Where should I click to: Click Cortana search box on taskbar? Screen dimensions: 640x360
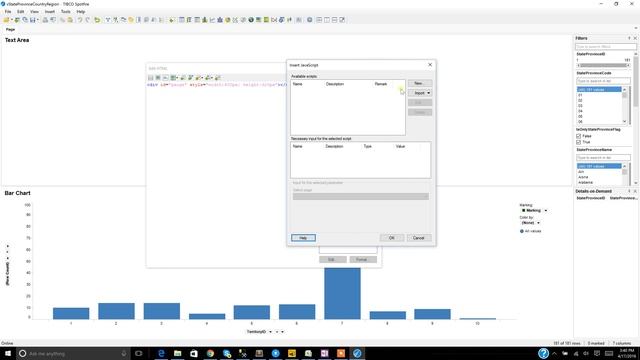[x=73, y=353]
